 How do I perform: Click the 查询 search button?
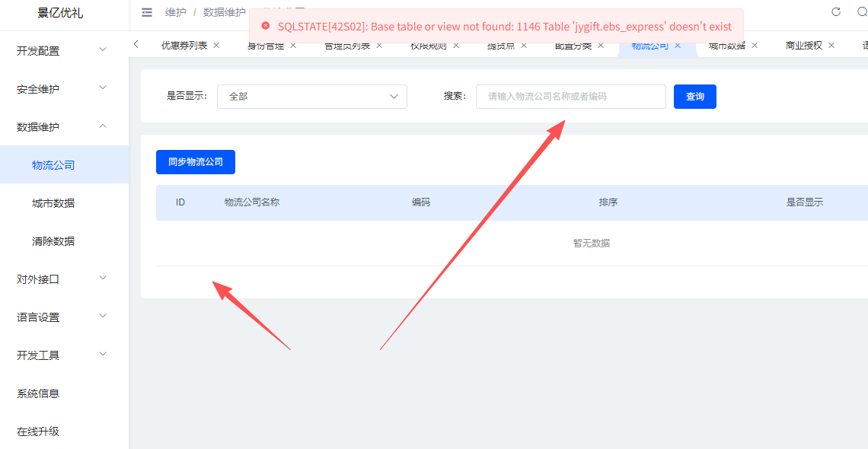[694, 96]
